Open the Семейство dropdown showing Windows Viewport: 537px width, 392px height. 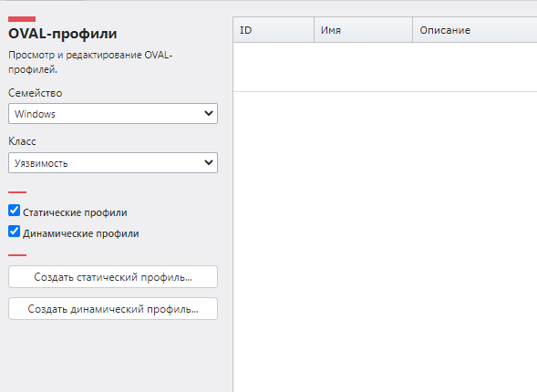coord(113,114)
